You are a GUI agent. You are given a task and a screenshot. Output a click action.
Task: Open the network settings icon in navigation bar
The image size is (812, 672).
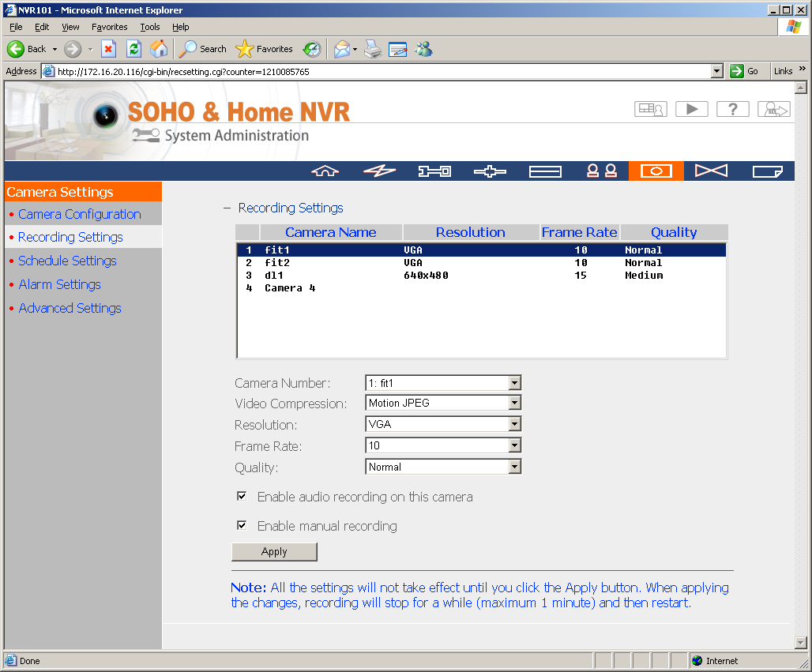click(x=490, y=171)
